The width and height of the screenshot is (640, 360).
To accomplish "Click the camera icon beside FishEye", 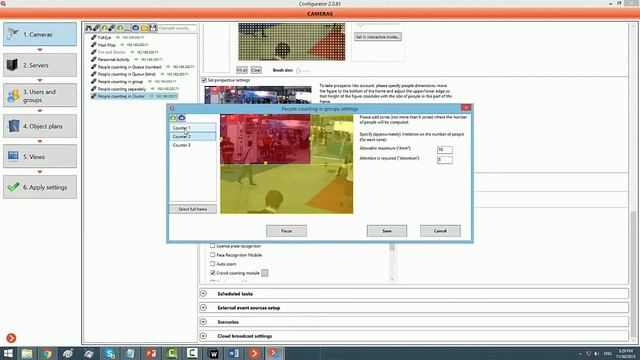I will point(93,37).
